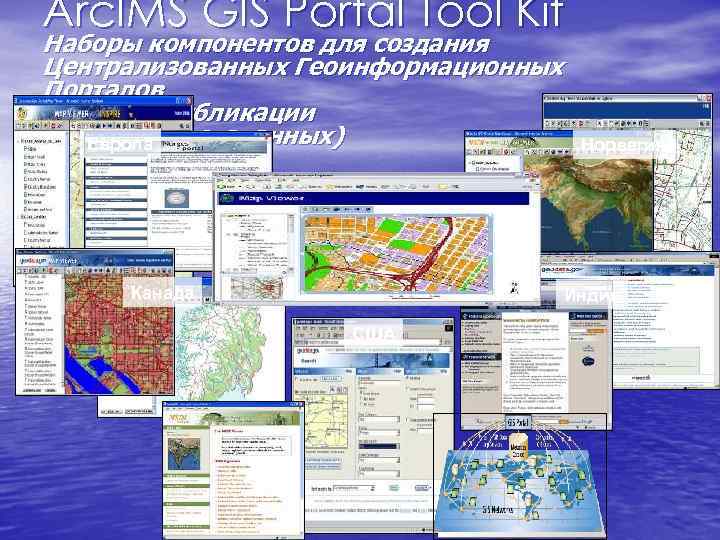Click the globe logo on the Европа portal page

(177, 198)
